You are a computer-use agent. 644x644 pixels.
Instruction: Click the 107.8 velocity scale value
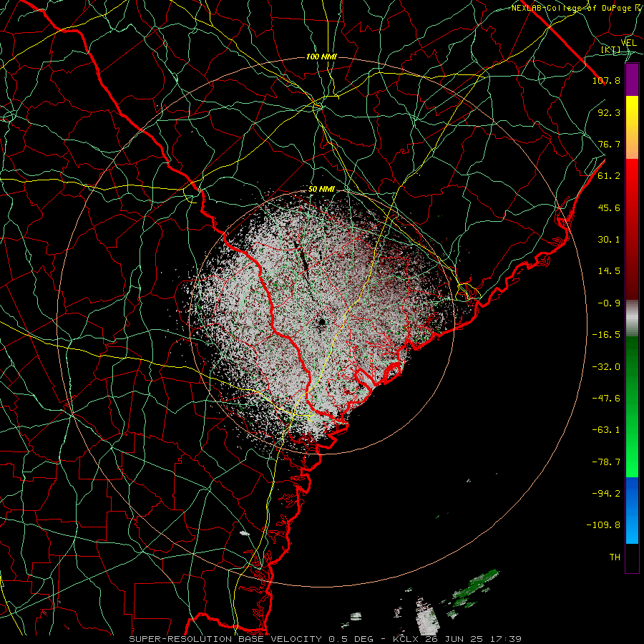pyautogui.click(x=606, y=80)
